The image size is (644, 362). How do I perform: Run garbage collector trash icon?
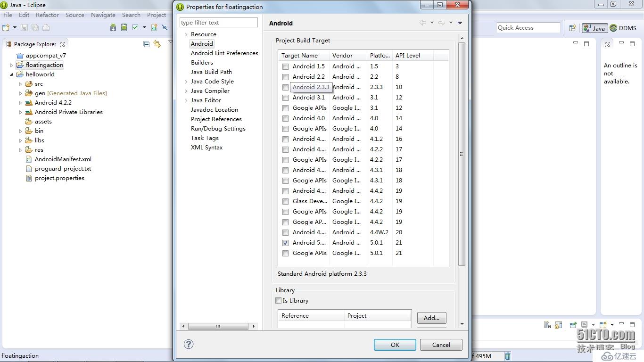click(508, 356)
